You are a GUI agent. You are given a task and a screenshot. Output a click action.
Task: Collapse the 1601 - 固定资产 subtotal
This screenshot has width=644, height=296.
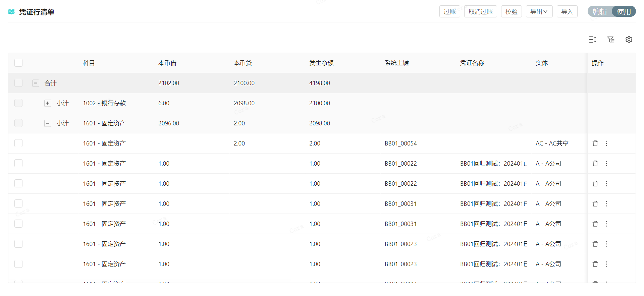click(48, 123)
